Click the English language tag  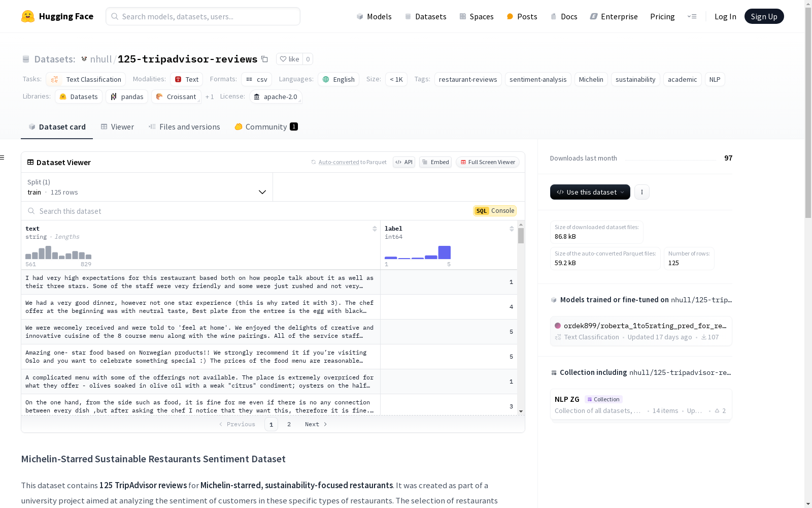[339, 79]
